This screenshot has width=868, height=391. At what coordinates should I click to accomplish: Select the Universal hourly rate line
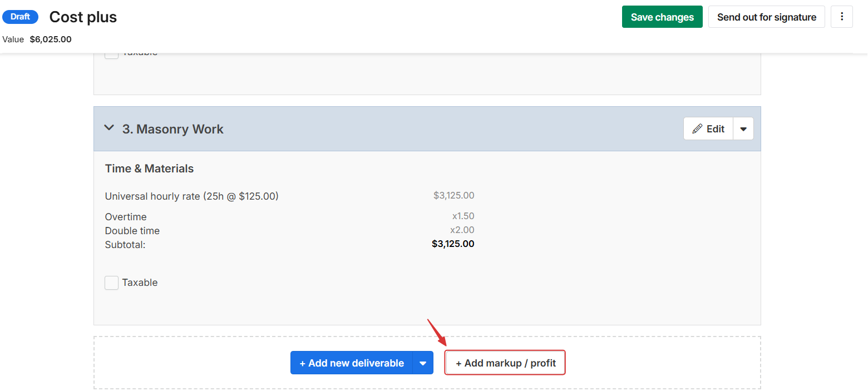click(192, 196)
